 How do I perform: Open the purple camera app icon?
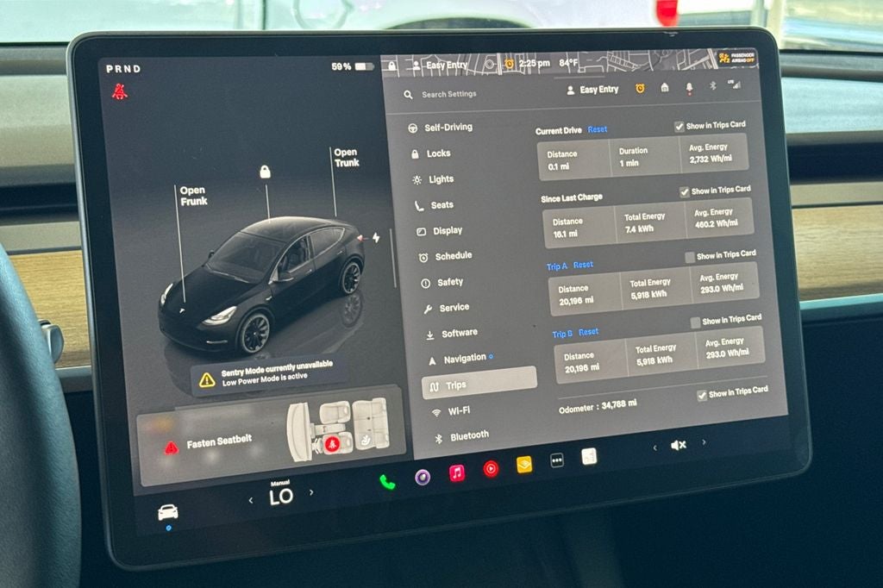coord(423,478)
